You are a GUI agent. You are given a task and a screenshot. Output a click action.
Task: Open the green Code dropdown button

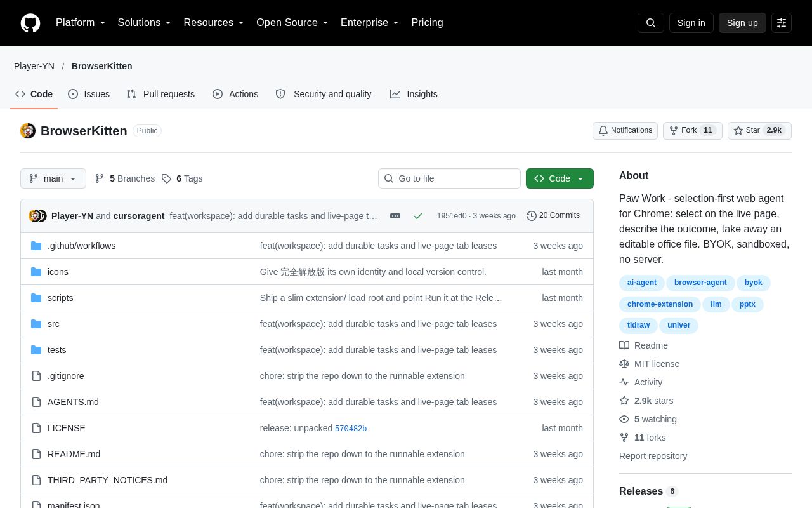560,178
